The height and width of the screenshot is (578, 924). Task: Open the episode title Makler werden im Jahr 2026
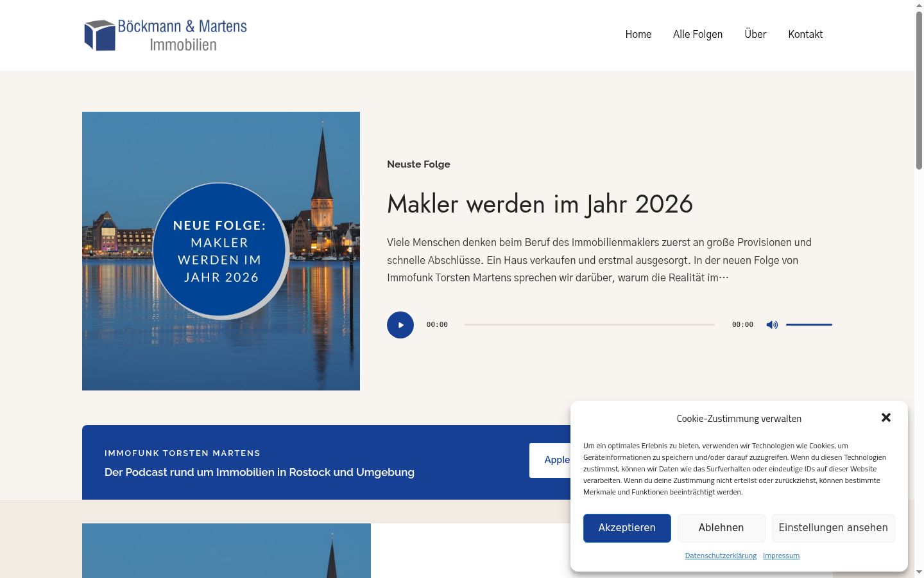tap(540, 204)
